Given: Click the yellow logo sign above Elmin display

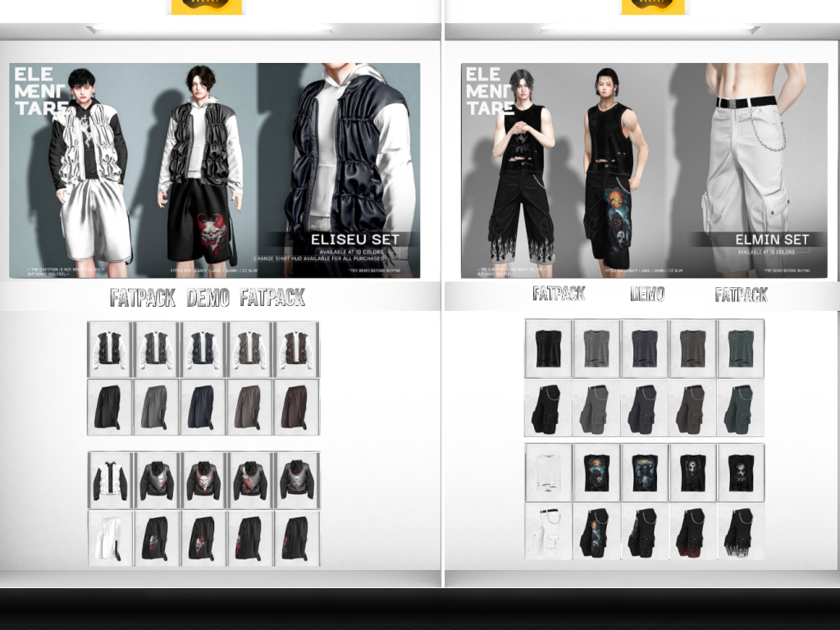Looking at the screenshot, I should 653,7.
